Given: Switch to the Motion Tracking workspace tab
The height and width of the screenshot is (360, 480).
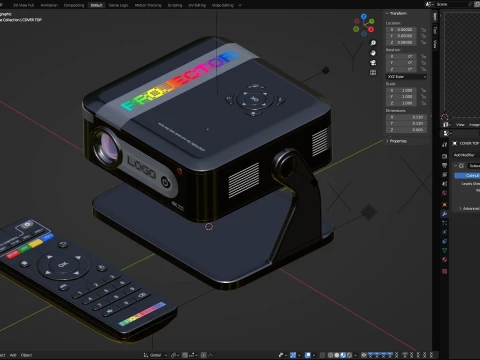Looking at the screenshot, I should coord(148,5).
